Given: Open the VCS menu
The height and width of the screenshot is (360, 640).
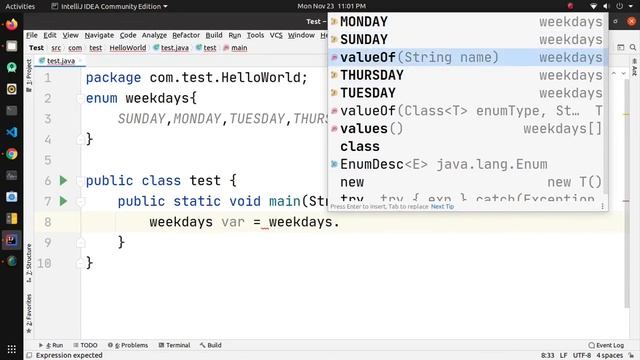Looking at the screenshot, I should [276, 36].
